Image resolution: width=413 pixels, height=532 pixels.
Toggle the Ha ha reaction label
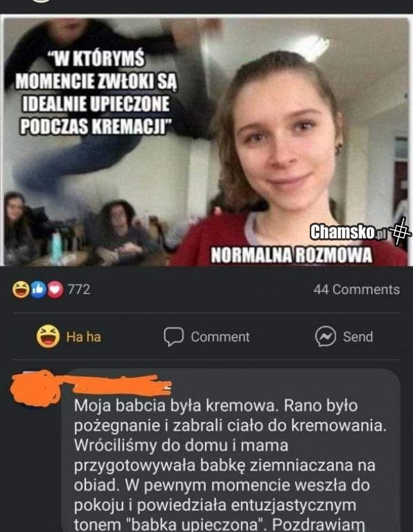[x=83, y=337]
